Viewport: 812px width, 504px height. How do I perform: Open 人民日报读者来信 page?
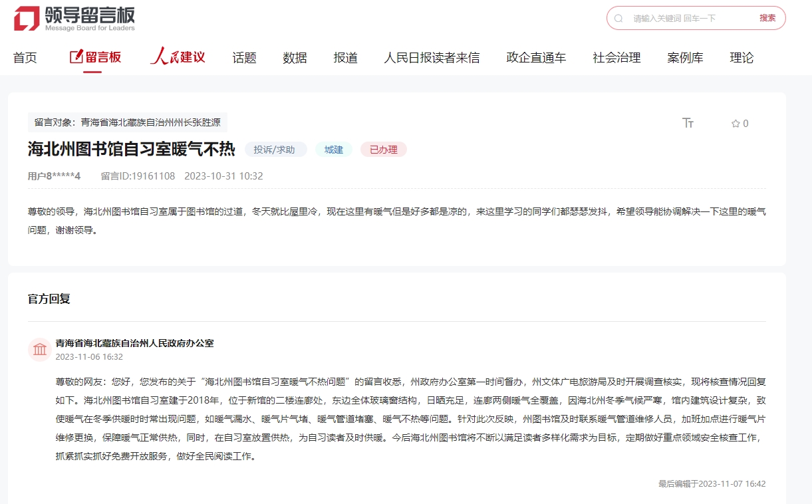click(x=432, y=58)
